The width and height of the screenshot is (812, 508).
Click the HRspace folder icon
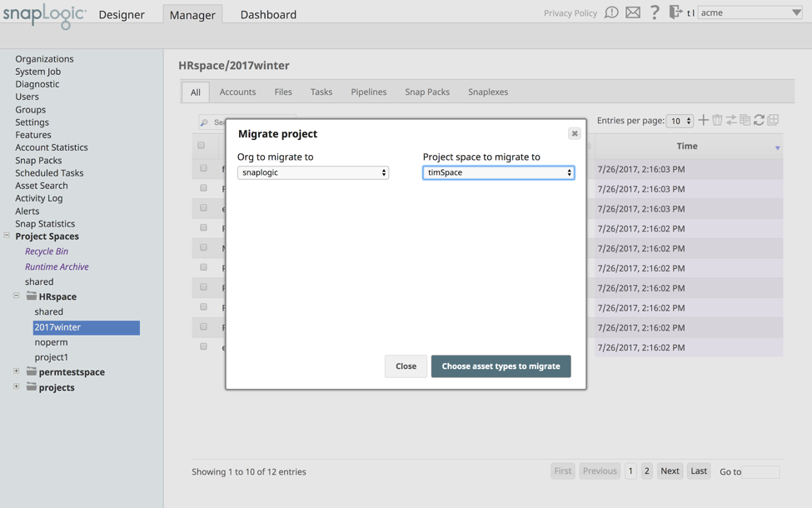(x=32, y=296)
